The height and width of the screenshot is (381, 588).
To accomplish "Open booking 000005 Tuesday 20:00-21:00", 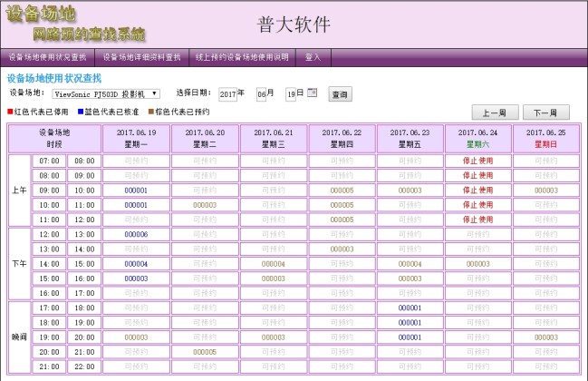I will 205,352.
